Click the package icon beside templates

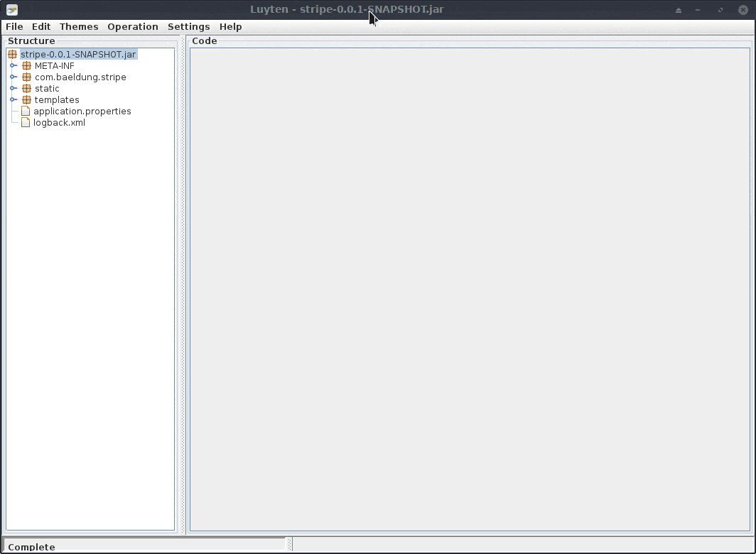click(x=26, y=99)
